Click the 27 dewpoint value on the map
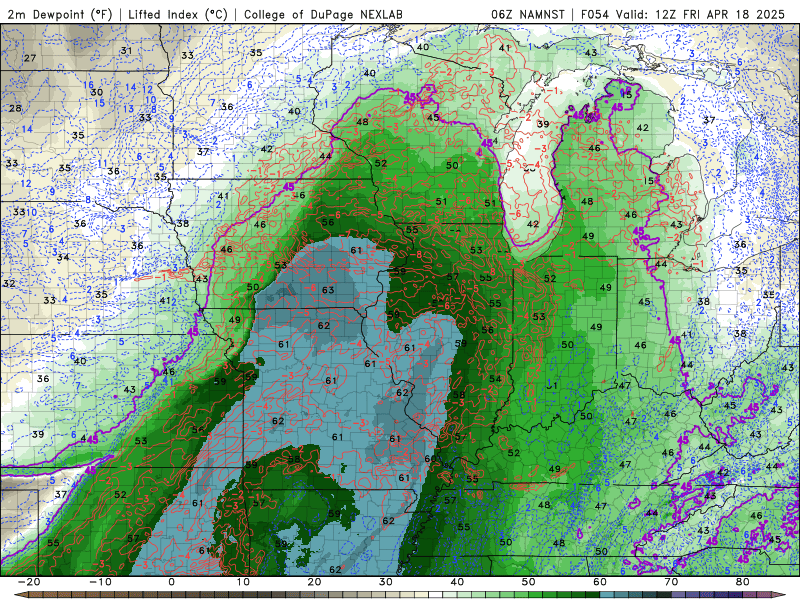Screen dimensions: 800x600 (x=30, y=58)
